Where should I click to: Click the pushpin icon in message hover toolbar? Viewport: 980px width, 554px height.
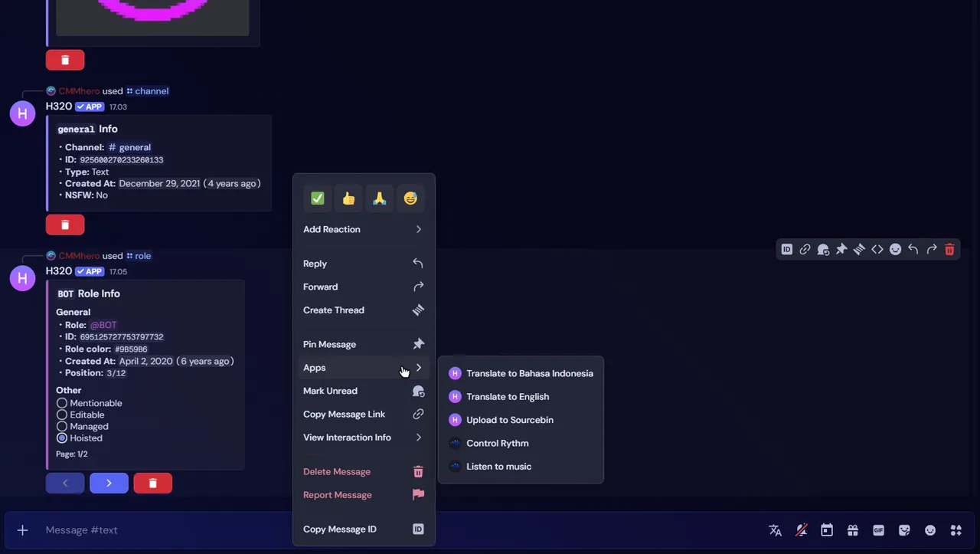coord(841,249)
